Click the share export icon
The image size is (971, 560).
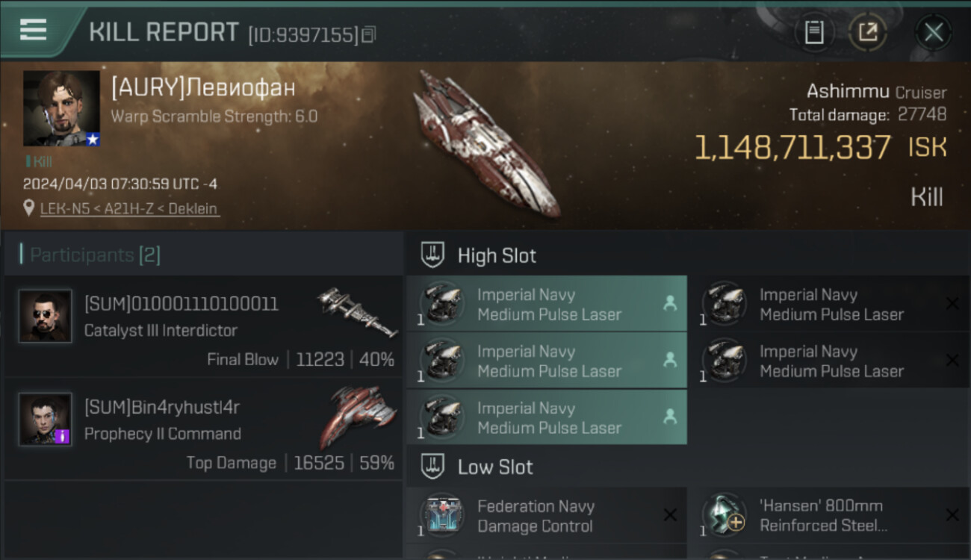[x=867, y=32]
